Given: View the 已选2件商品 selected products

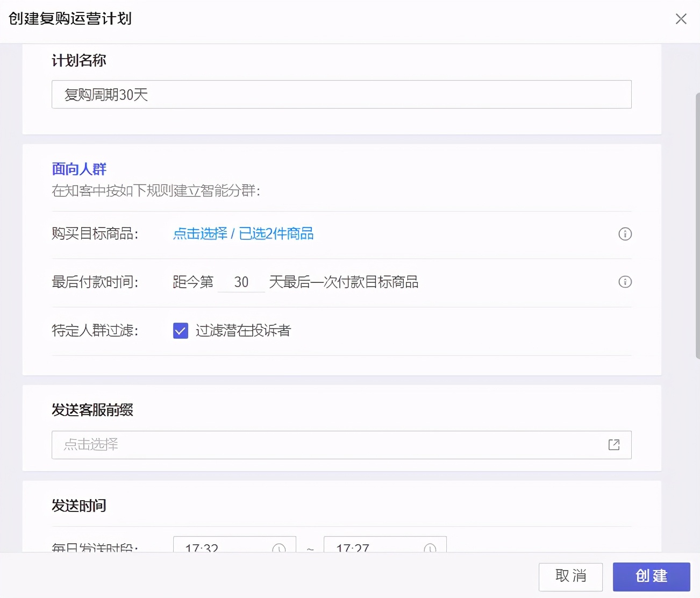Looking at the screenshot, I should (276, 234).
